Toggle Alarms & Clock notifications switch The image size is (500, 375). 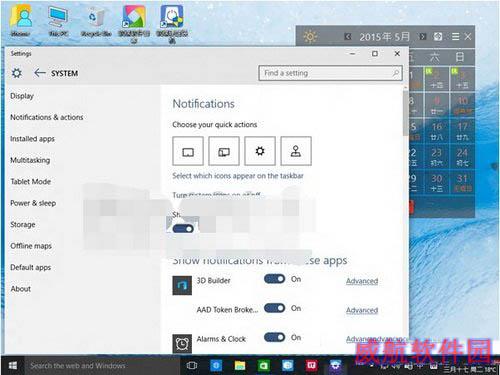click(274, 337)
